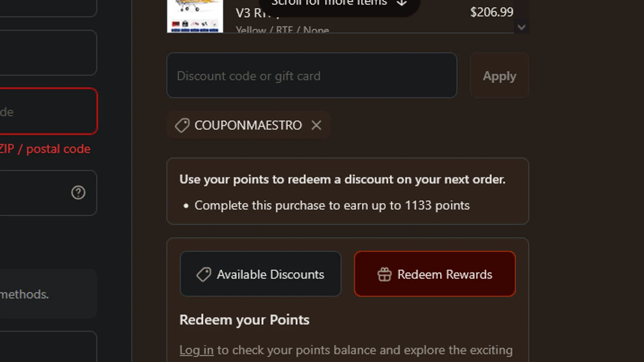644x362 pixels.
Task: Click the COUPONMAESTRO coupon chip label
Action: (x=248, y=125)
